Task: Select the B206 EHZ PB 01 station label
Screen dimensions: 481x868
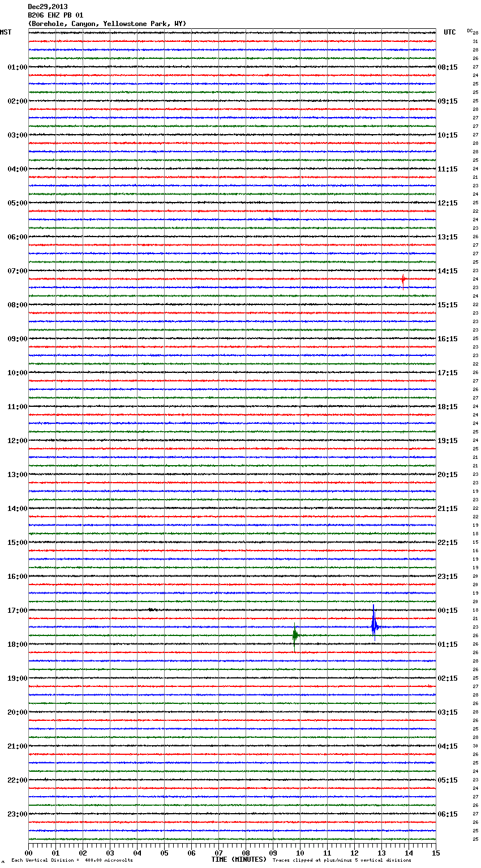Action: [55, 15]
